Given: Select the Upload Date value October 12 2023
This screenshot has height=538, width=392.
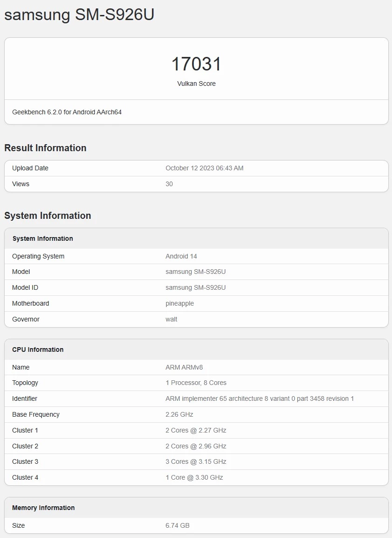Looking at the screenshot, I should pyautogui.click(x=205, y=168).
